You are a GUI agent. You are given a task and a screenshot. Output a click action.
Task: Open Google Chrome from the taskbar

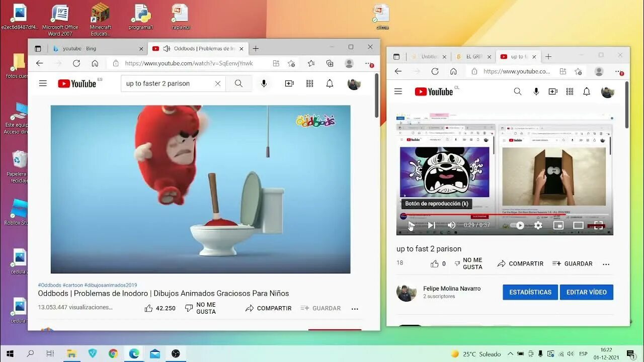coord(113,354)
